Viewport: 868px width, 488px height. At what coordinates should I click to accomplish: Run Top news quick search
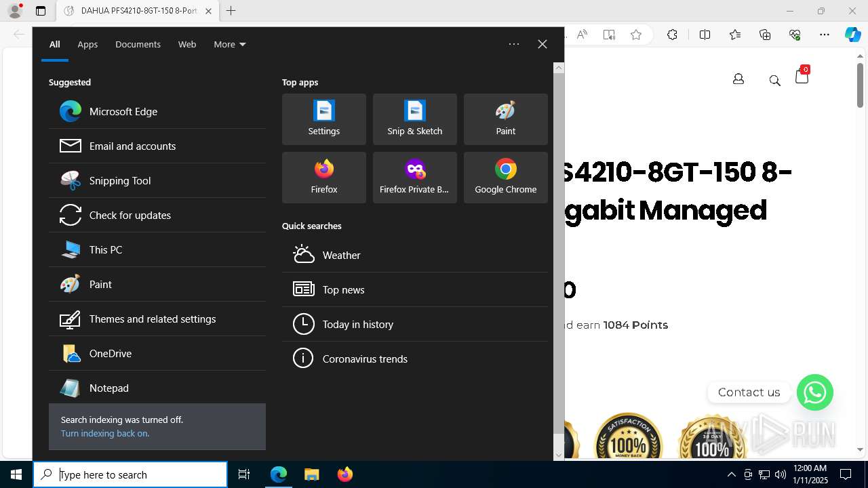click(415, 289)
